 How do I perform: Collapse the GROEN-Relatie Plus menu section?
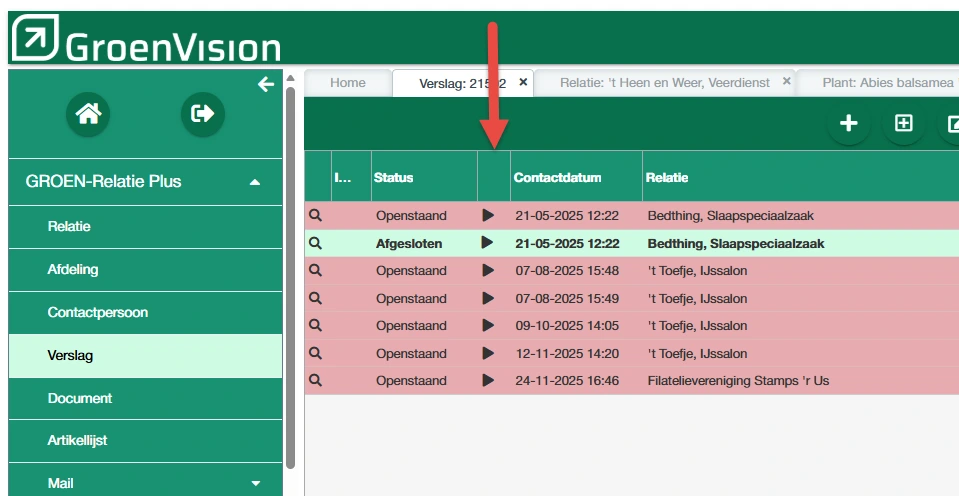255,182
